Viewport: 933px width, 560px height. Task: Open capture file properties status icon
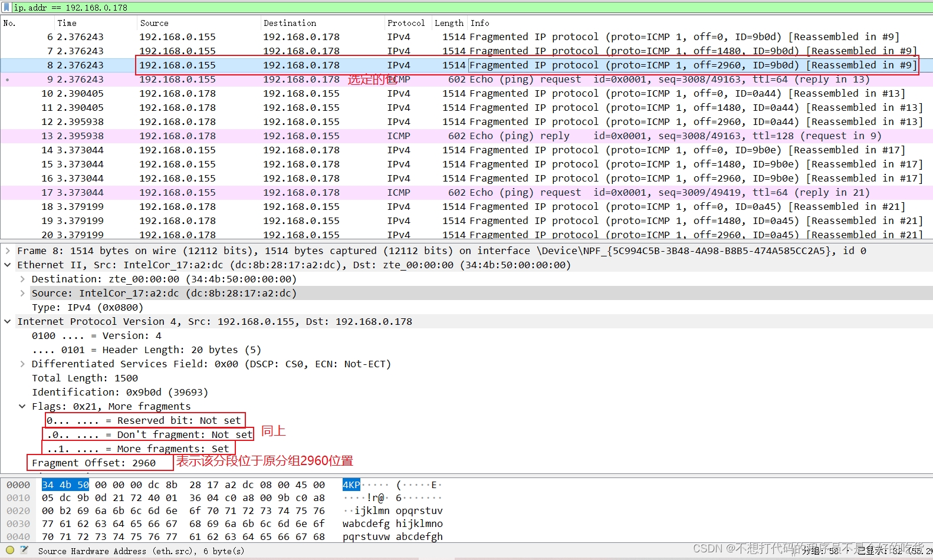[x=24, y=550]
